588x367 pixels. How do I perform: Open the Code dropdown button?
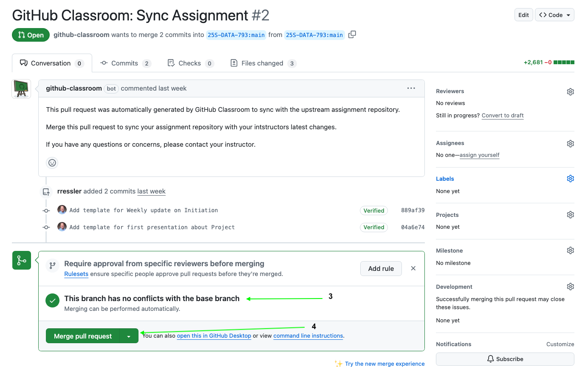click(x=554, y=15)
